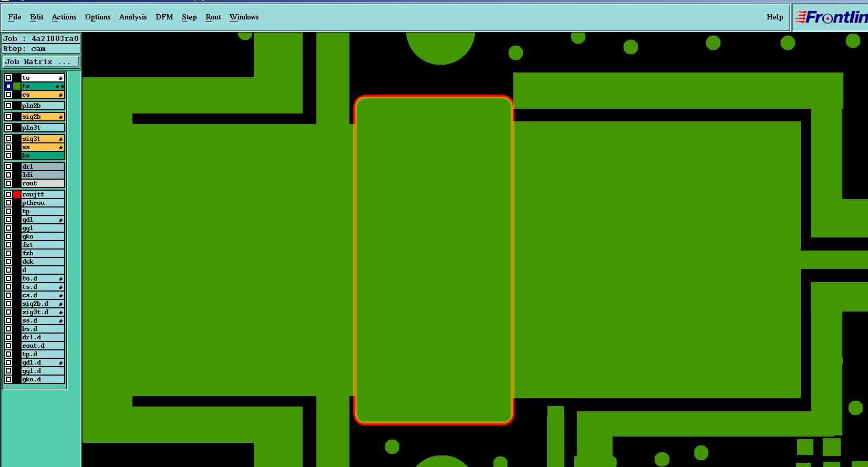Screen dimensions: 868x467
Task: Click the hand icon on the to layer row
Action: 61,78
